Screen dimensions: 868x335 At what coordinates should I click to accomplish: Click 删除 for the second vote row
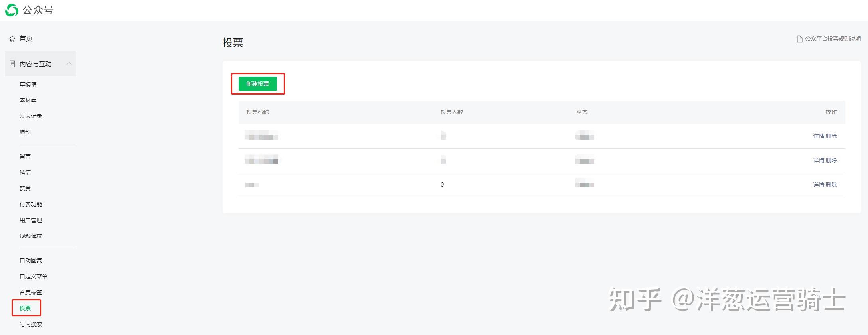point(831,160)
